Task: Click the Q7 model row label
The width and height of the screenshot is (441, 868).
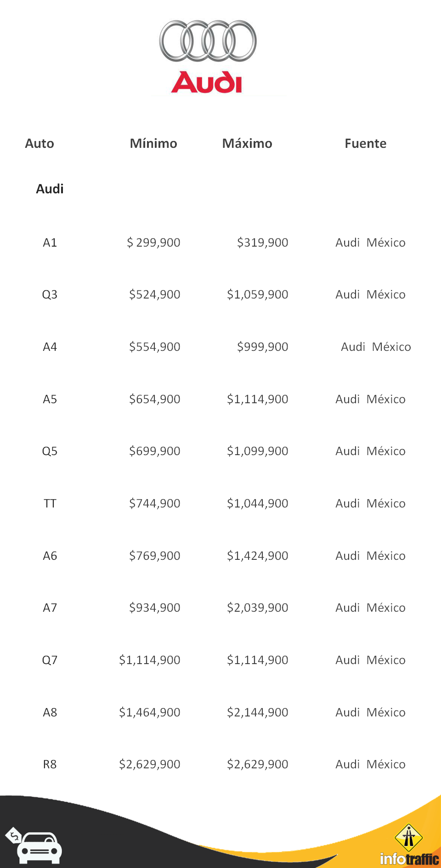Action: pyautogui.click(x=50, y=660)
